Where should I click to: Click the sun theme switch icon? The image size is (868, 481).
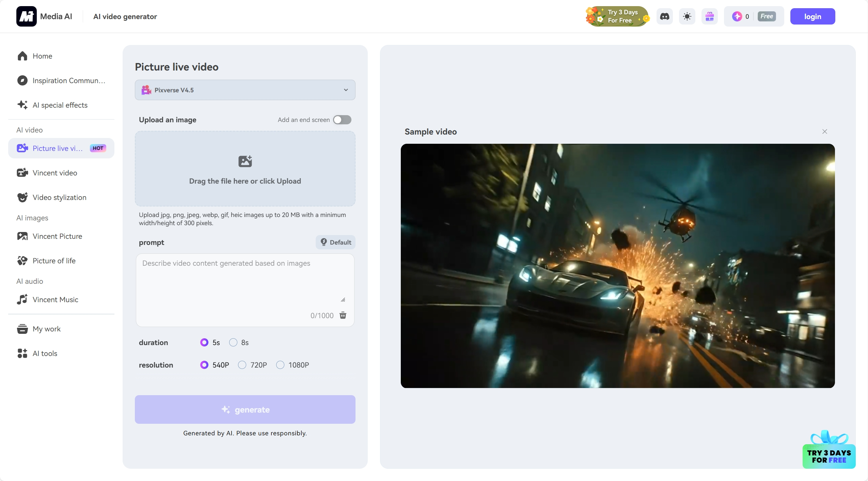[x=687, y=16]
